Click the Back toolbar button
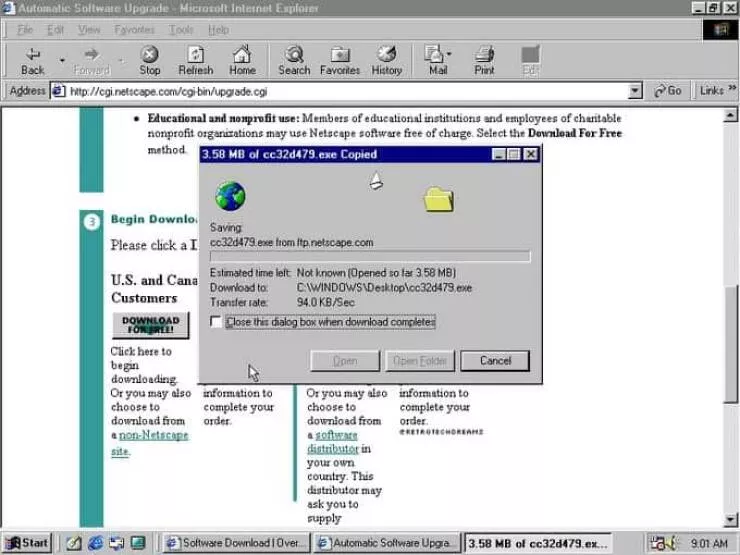Image resolution: width=740 pixels, height=555 pixels. point(32,60)
